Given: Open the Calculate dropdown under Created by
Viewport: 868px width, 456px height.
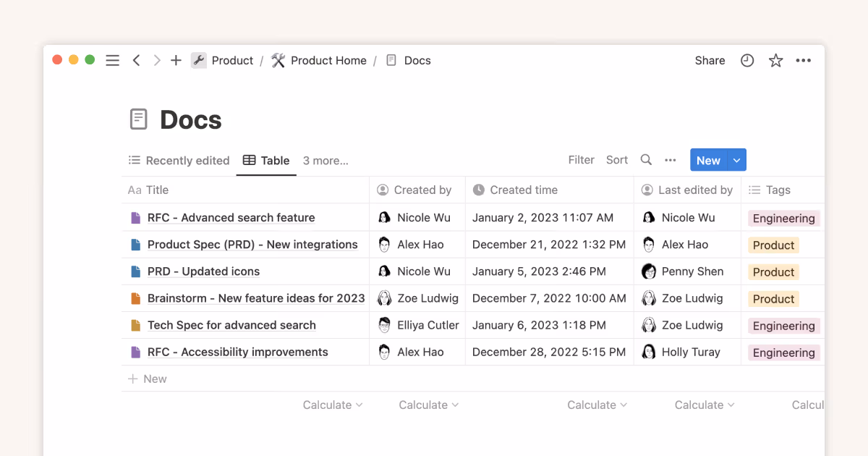Looking at the screenshot, I should [428, 405].
